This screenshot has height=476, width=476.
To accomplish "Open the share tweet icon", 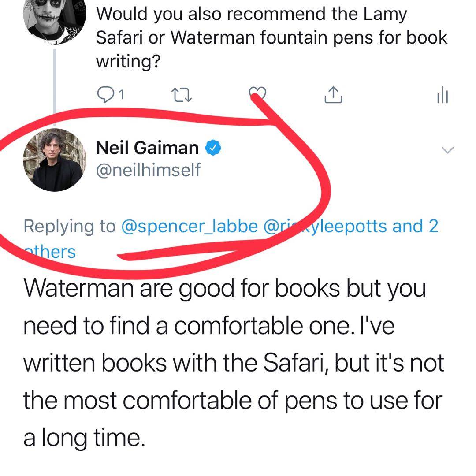I will pos(333,94).
